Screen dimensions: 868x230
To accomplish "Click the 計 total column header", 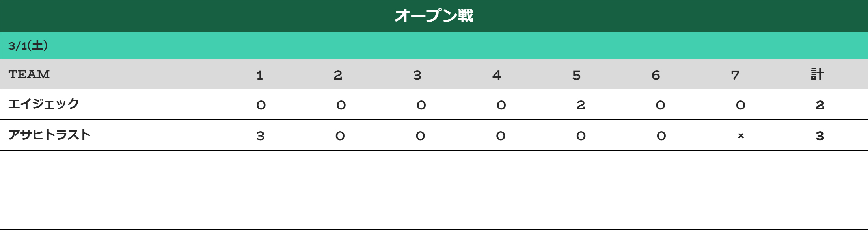I will click(x=817, y=74).
